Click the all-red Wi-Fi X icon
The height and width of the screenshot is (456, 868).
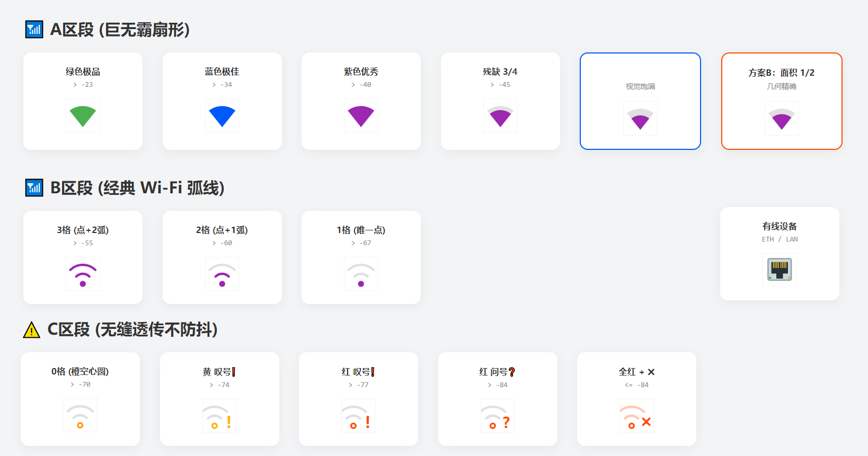pos(636,416)
